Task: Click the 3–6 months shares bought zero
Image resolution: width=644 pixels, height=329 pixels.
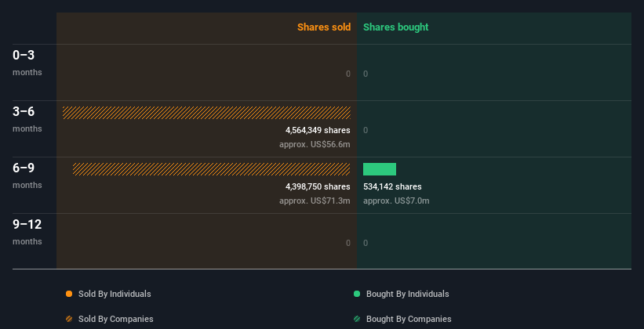Action: click(366, 131)
